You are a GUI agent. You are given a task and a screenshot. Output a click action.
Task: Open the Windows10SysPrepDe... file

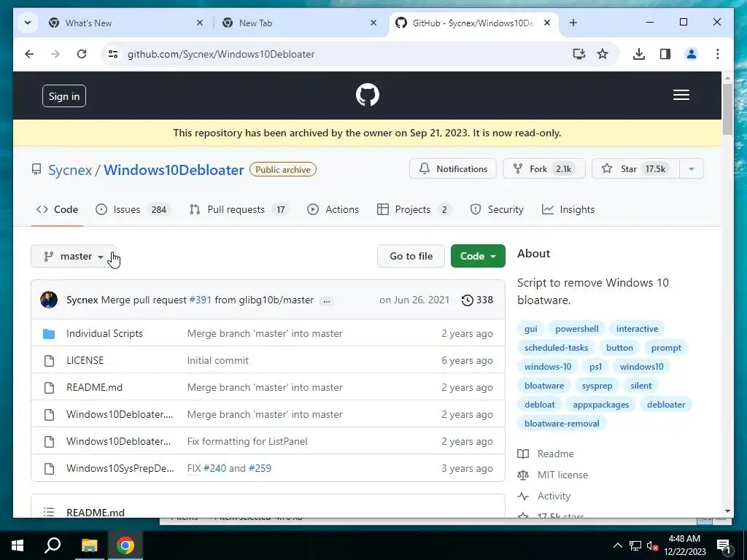[x=120, y=468]
